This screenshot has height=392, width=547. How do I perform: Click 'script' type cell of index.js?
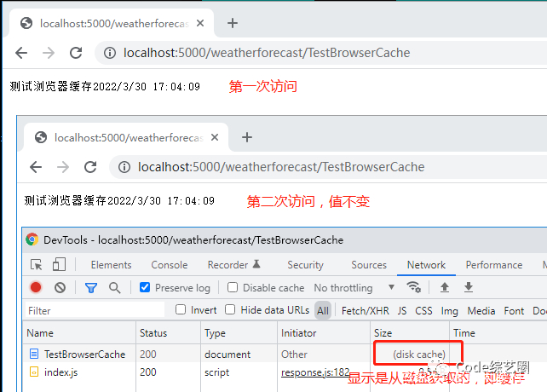216,372
